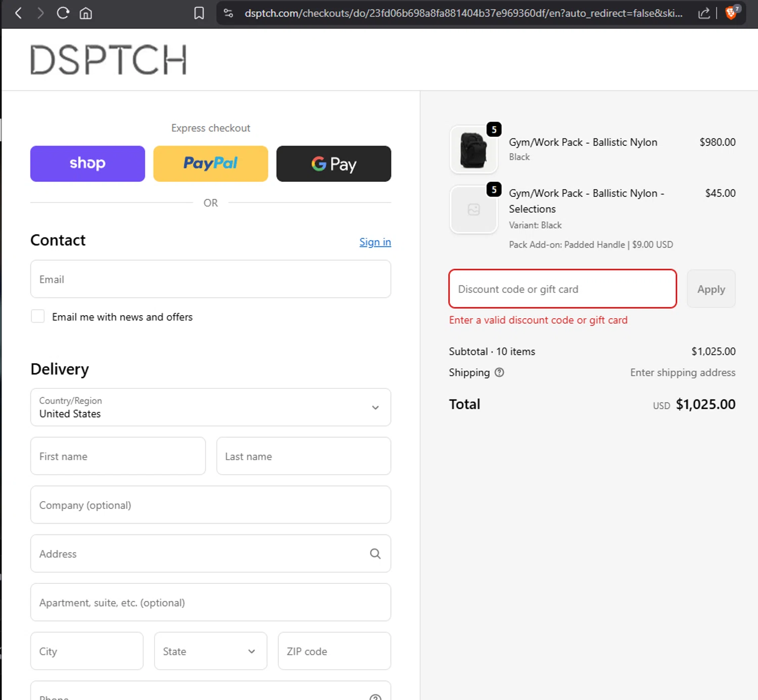Expand the State dropdown

[211, 651]
